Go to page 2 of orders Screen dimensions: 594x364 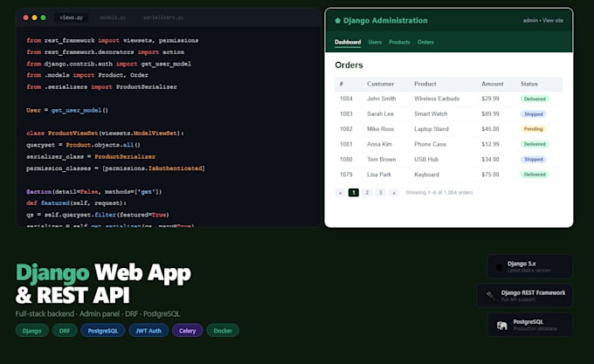[367, 193]
